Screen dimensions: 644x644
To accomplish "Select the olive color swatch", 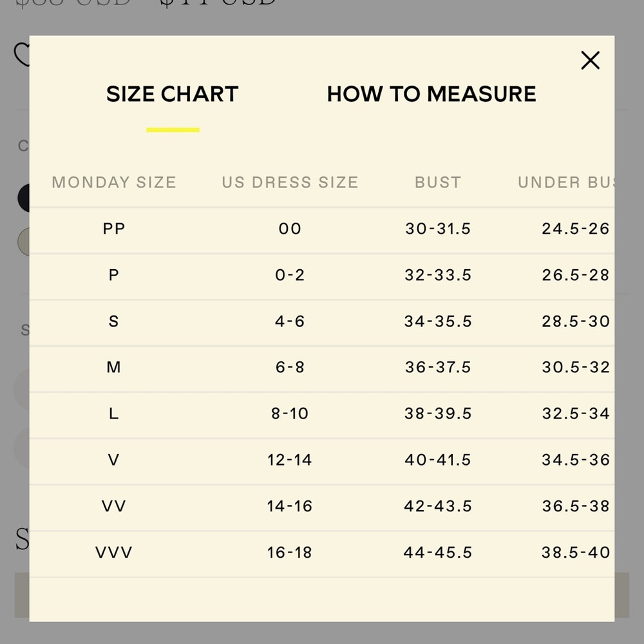I will click(x=23, y=241).
